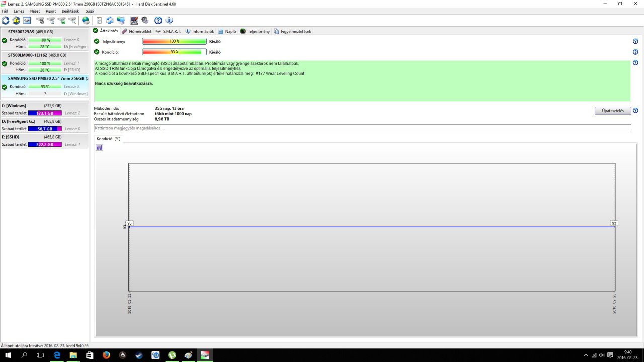
Task: Select the C: [Windows] partition
Action: [x=44, y=109]
